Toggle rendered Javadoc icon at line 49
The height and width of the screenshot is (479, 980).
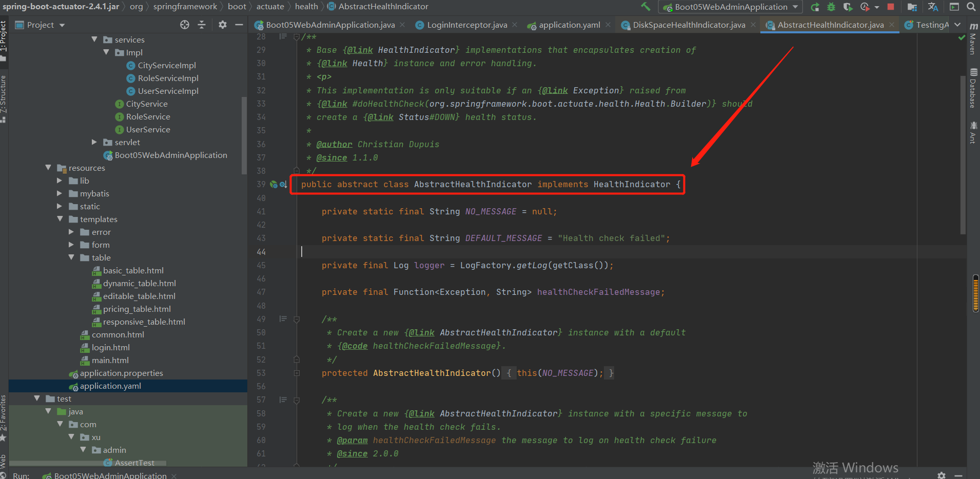[283, 319]
